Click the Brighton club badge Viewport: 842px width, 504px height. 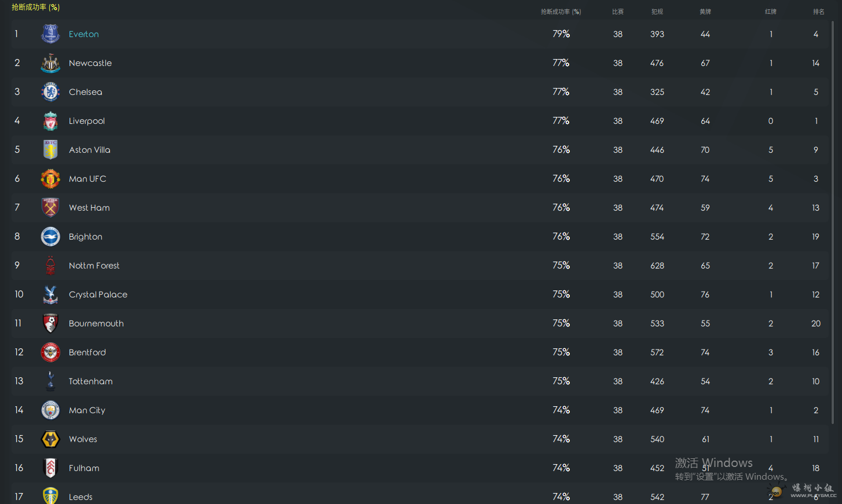pyautogui.click(x=50, y=237)
